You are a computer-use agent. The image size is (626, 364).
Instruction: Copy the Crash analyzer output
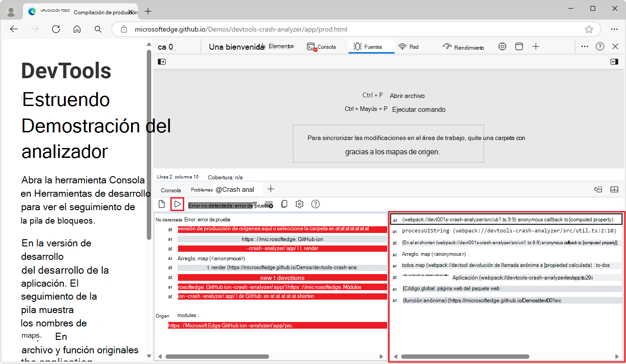click(x=284, y=204)
